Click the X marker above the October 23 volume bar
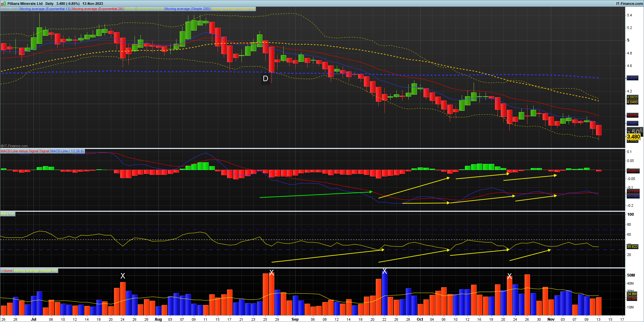The height and width of the screenshot is (322, 644). pyautogui.click(x=509, y=276)
